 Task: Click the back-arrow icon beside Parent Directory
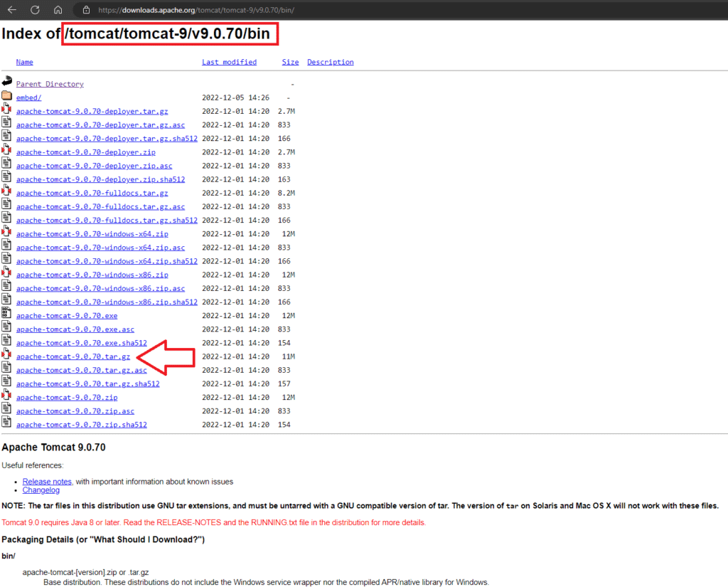pos(6,81)
